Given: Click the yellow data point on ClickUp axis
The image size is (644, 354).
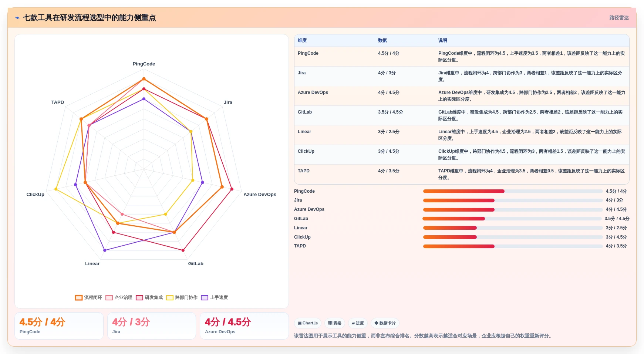Looking at the screenshot, I should pos(56,189).
